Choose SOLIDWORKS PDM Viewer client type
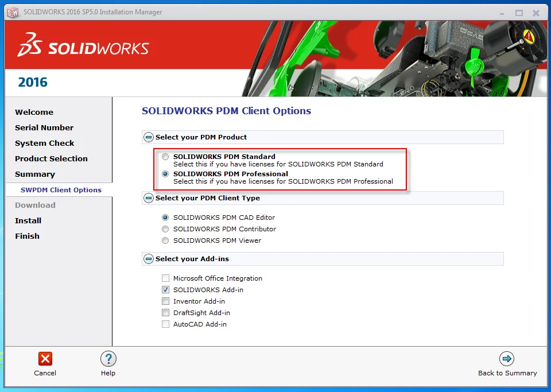This screenshot has height=392, width=551. (165, 240)
